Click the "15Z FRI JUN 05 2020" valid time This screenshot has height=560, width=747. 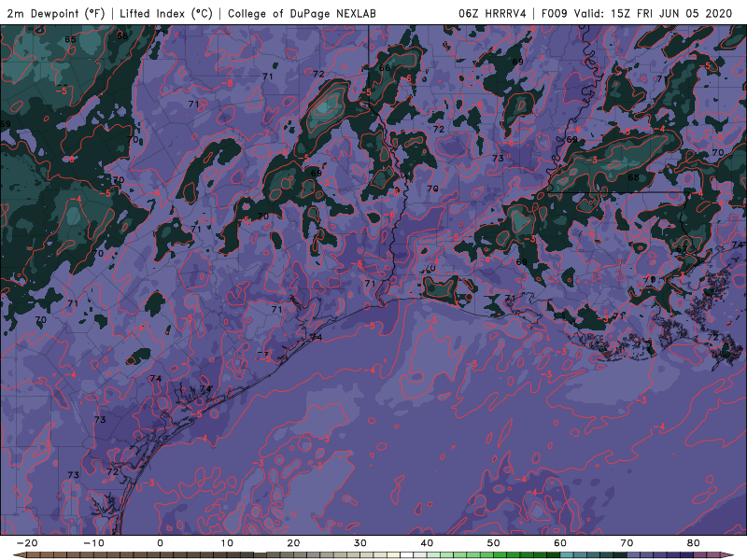(671, 14)
